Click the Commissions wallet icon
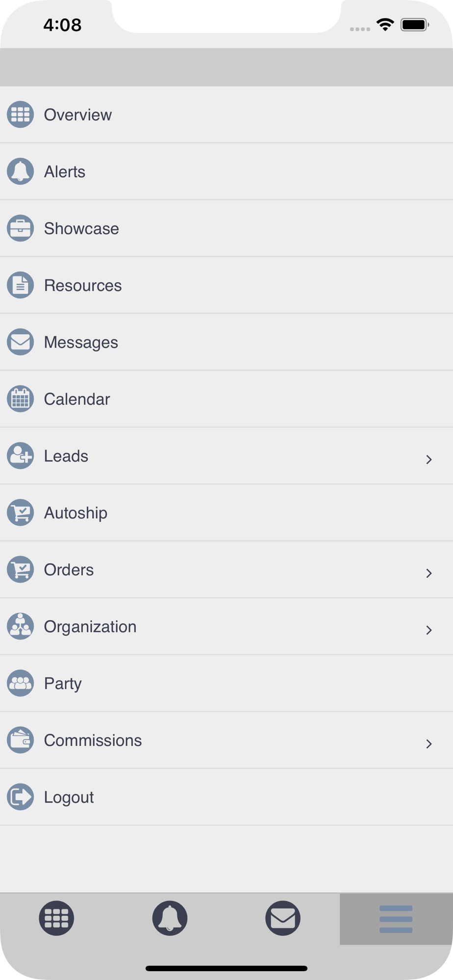Screen dimensions: 453x980 pos(20,740)
